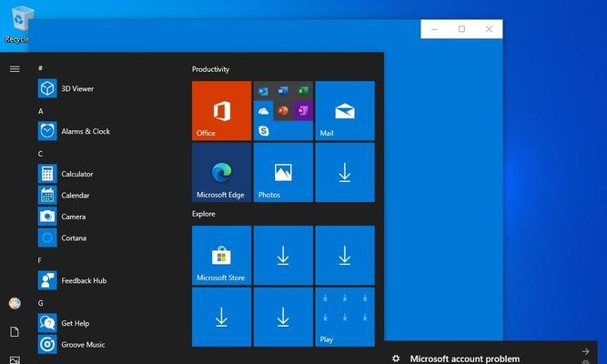
Task: Click the letter F section header
Action: [39, 260]
